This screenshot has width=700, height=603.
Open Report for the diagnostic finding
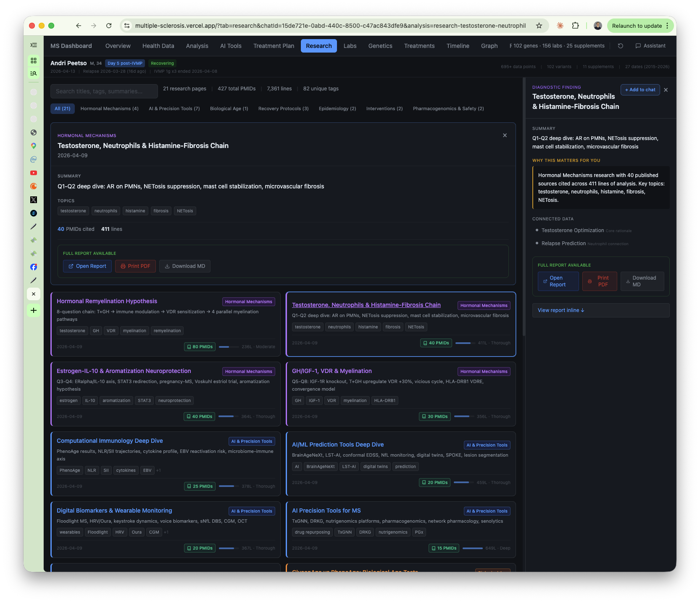[x=558, y=281]
